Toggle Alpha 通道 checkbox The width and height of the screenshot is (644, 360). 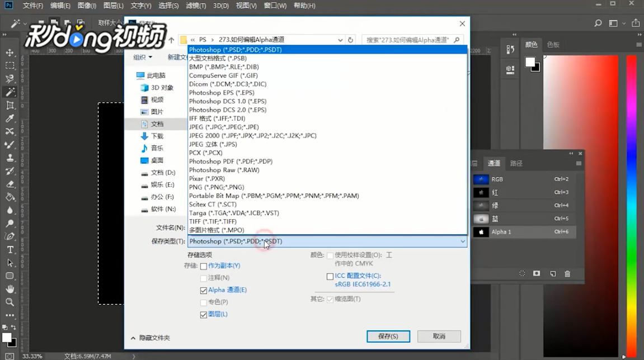pyautogui.click(x=203, y=290)
